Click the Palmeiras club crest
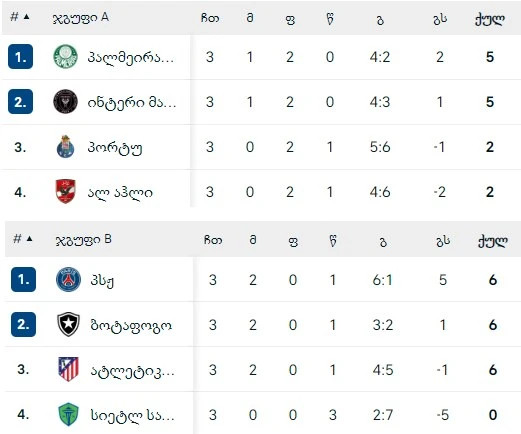521x434 pixels. tap(65, 57)
